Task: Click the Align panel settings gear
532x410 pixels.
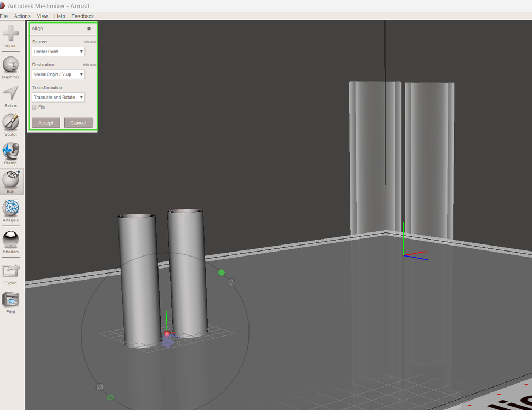Action: click(89, 29)
